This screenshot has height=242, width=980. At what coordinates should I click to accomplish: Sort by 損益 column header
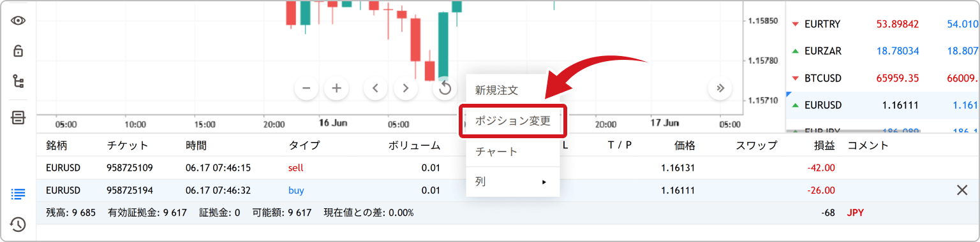pos(824,145)
